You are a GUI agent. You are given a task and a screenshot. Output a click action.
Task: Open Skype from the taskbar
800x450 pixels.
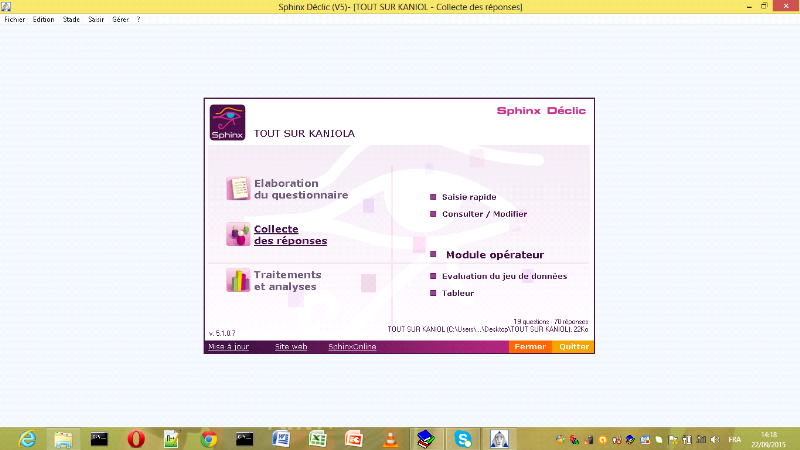[x=462, y=438]
